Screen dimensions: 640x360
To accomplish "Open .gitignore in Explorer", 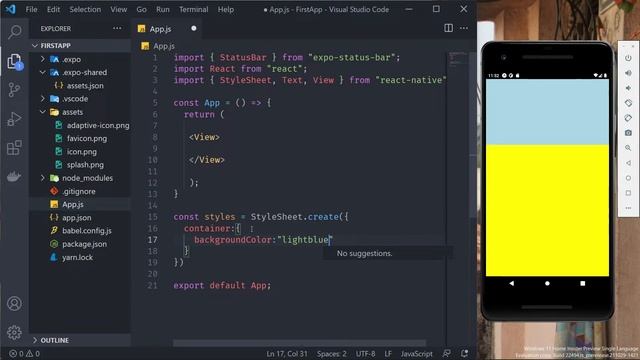I will 78,191.
